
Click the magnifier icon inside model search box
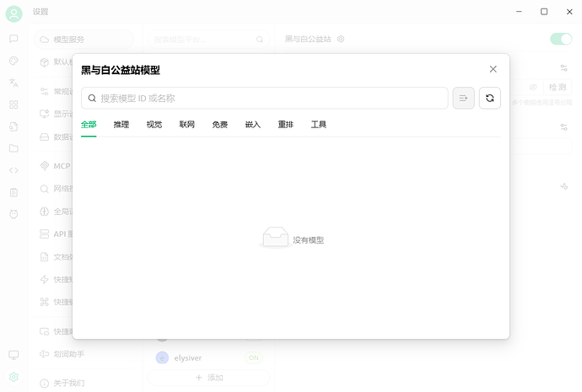[92, 98]
